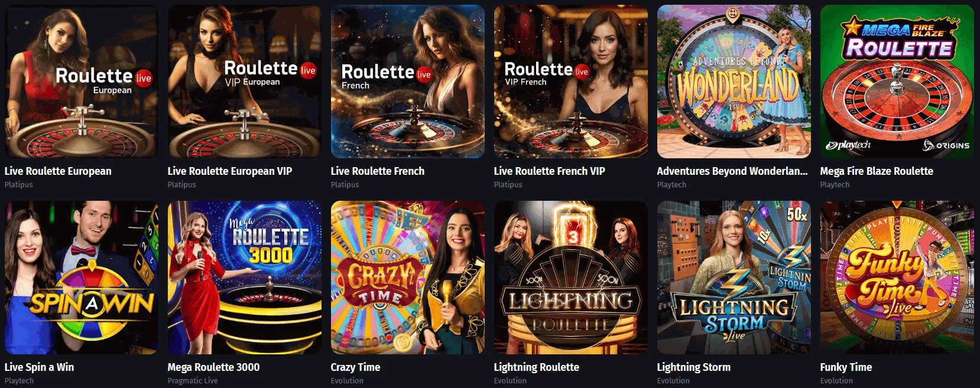Open the Funky Time Live thumbnail
This screenshot has height=388, width=980.
pos(897,278)
